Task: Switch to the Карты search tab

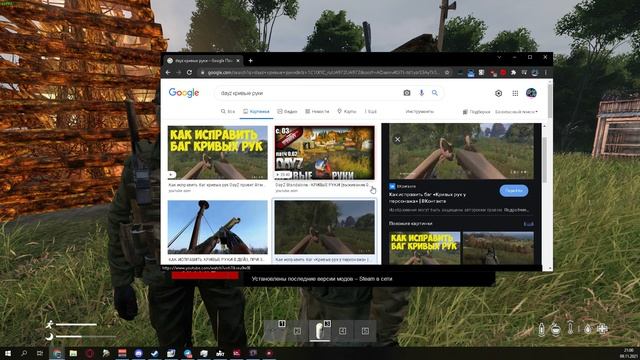Action: [x=347, y=111]
